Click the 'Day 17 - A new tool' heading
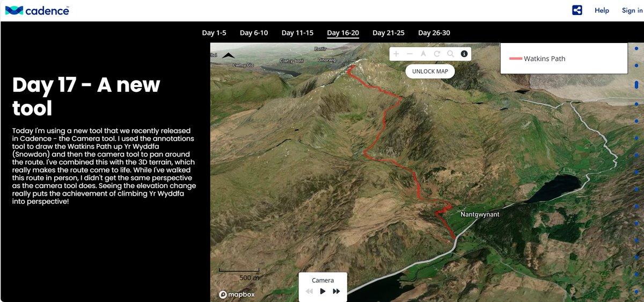This screenshot has width=644, height=302. pyautogui.click(x=86, y=96)
